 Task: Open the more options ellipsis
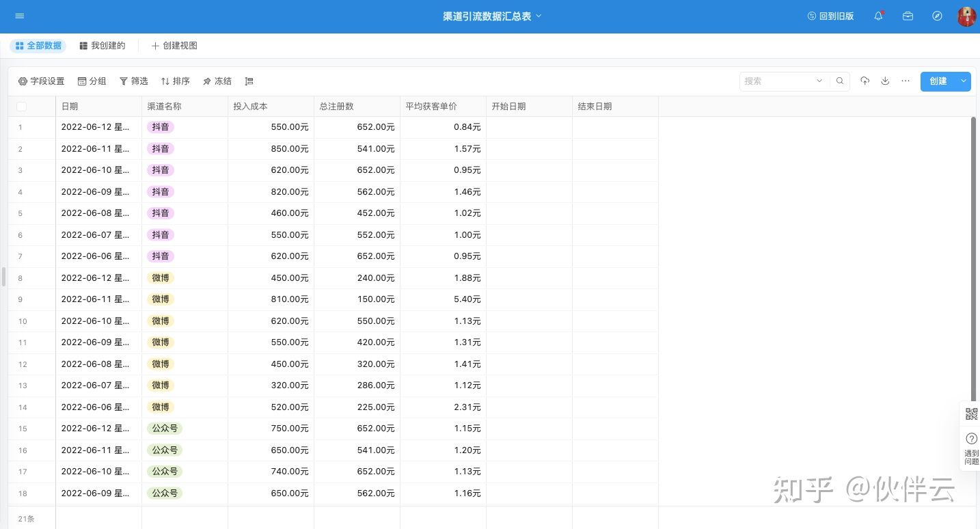[906, 81]
